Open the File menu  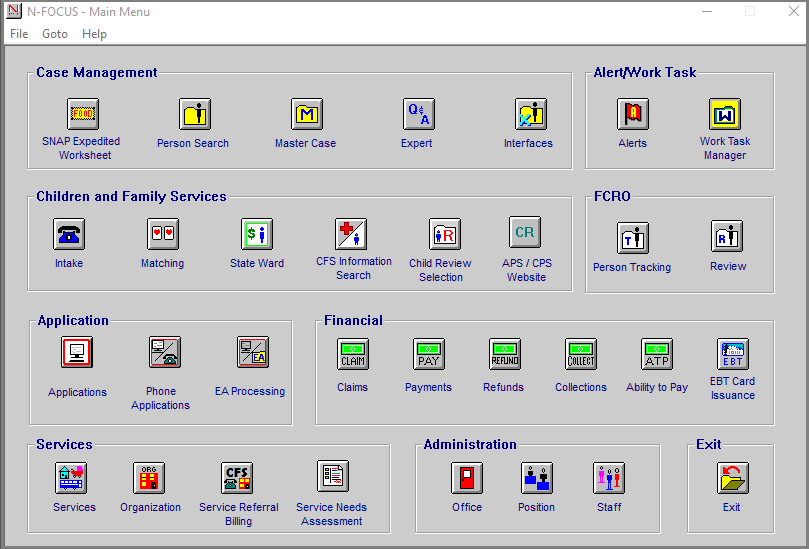pos(19,34)
